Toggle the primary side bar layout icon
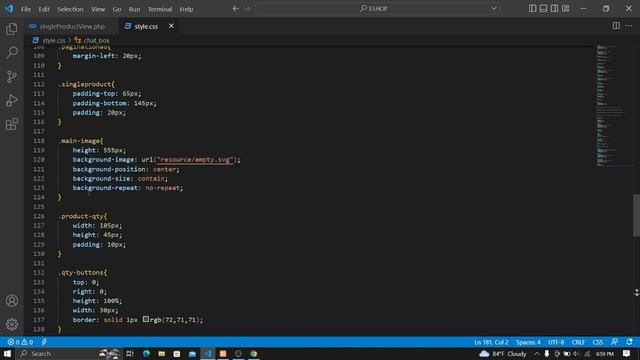The image size is (640, 360). [532, 9]
